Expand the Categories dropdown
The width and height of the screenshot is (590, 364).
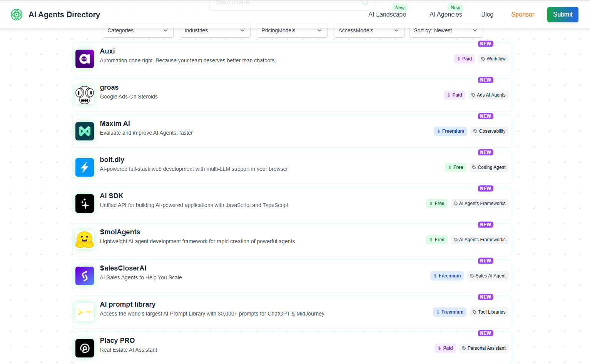(138, 30)
